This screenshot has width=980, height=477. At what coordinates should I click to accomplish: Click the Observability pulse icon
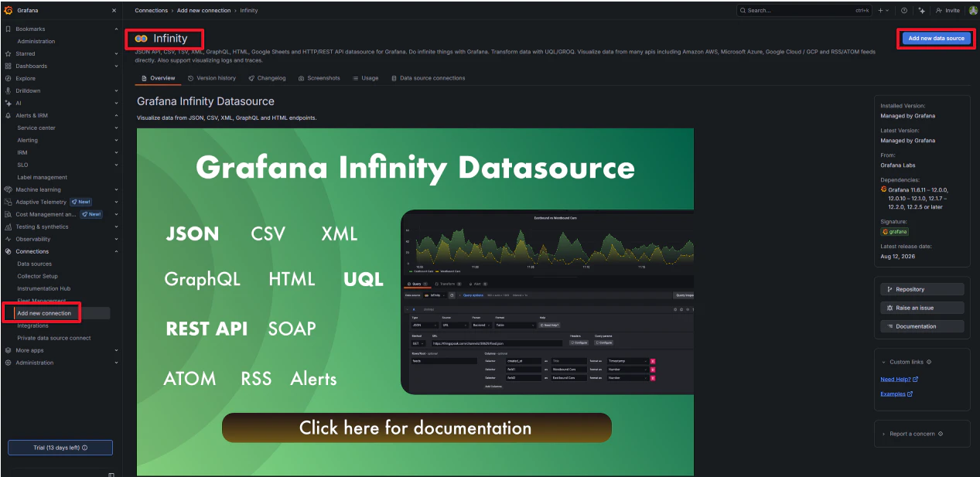pyautogui.click(x=9, y=239)
